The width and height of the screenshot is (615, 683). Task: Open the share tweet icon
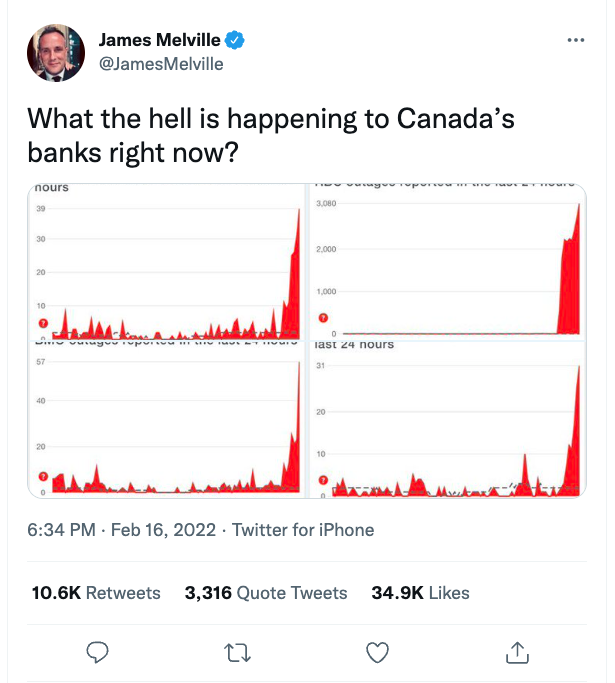point(517,652)
